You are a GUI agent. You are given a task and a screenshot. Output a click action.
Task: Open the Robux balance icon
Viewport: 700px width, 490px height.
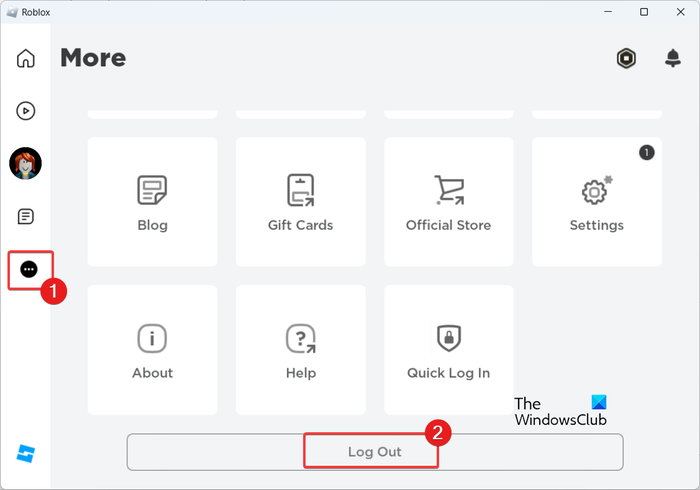coord(626,58)
